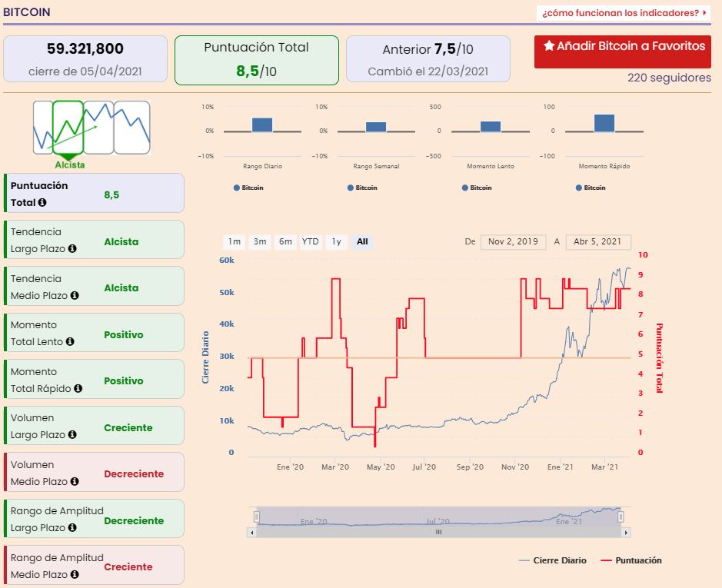Click the star icon in Añadir a Favoritos
This screenshot has height=588, width=722.
549,45
